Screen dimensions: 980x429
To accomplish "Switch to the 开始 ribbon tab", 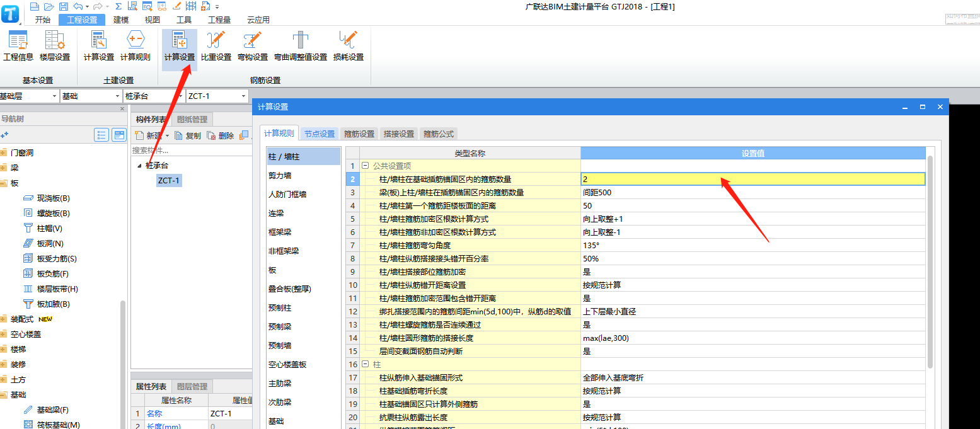I will click(43, 20).
